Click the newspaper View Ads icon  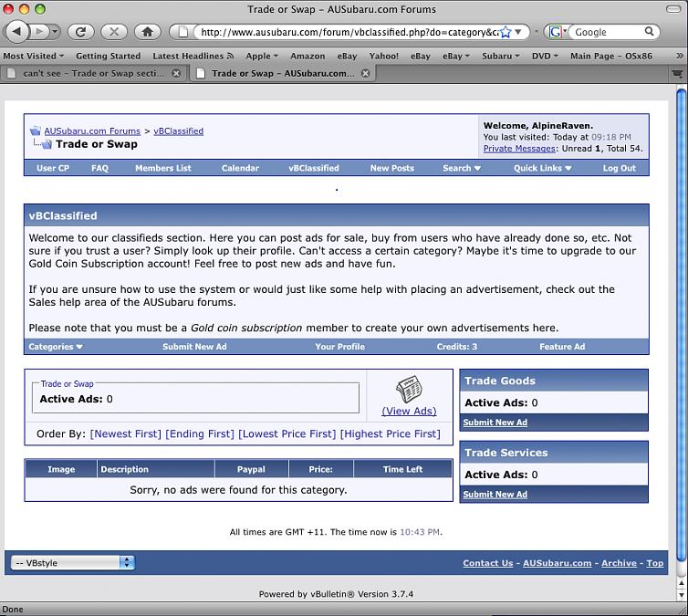409,389
